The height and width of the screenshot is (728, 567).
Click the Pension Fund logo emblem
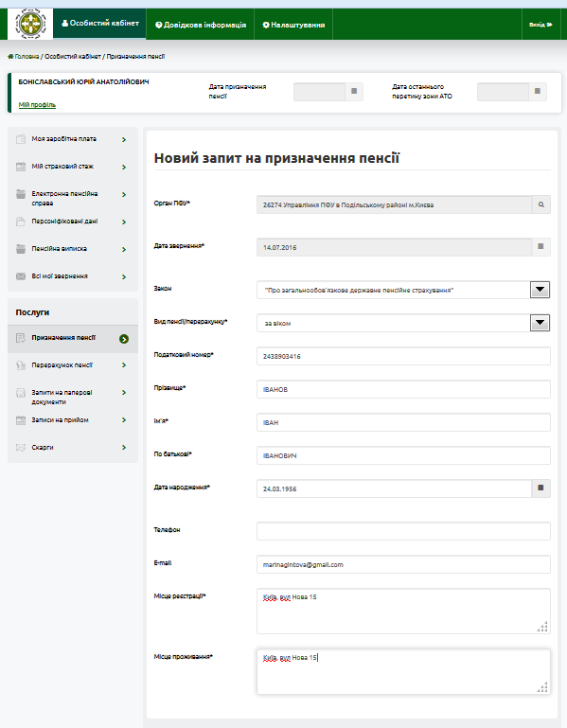30,24
